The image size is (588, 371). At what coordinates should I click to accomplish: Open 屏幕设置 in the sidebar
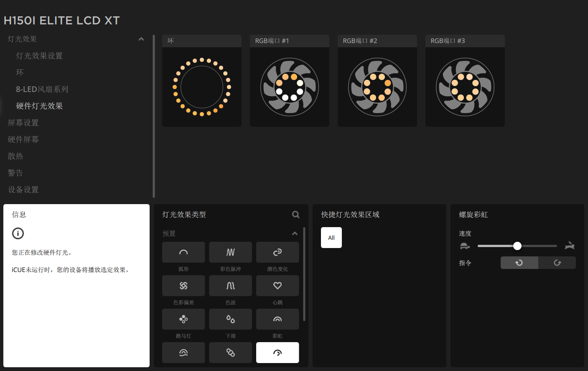(x=23, y=123)
